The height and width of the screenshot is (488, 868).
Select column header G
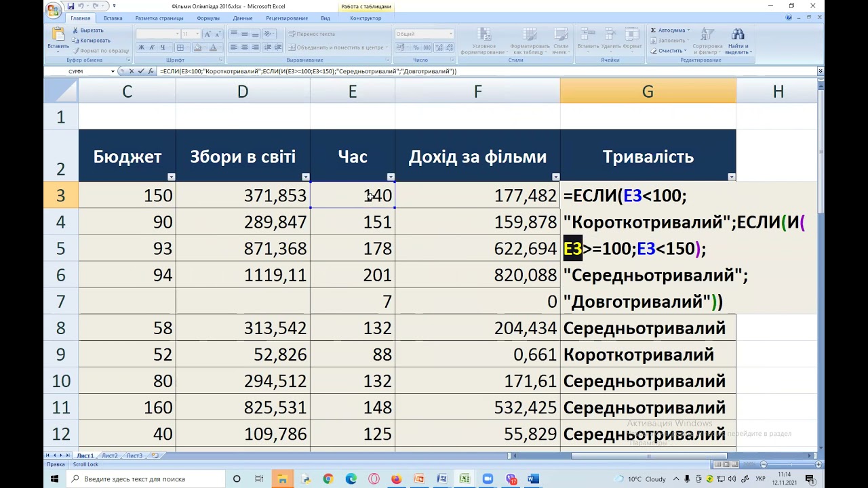point(648,91)
